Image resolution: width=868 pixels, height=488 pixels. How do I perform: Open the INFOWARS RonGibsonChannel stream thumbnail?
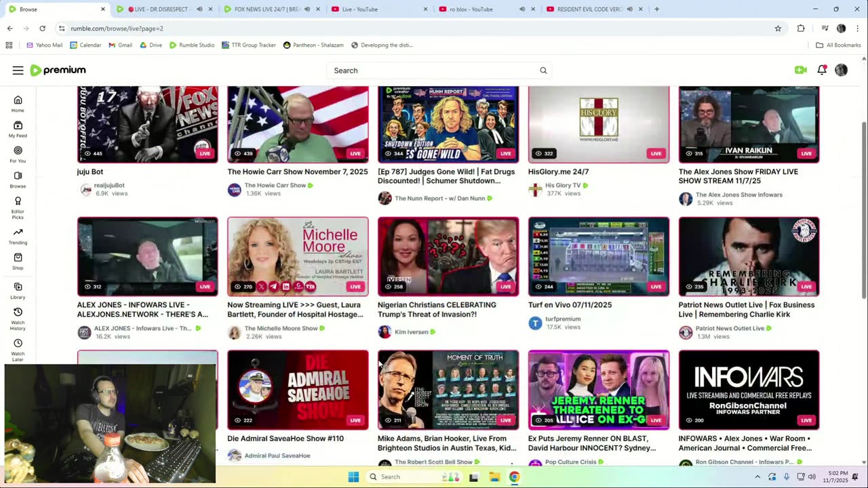749,390
